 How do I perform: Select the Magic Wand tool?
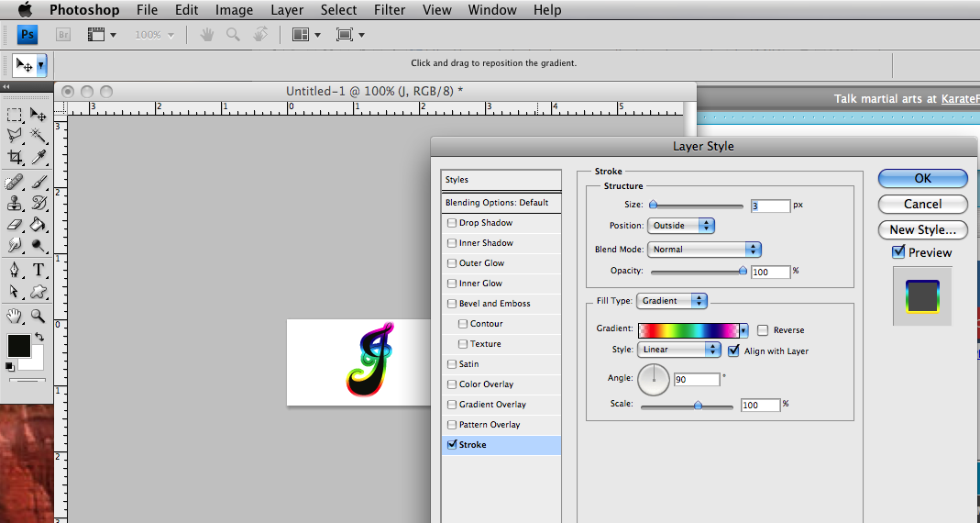(39, 136)
